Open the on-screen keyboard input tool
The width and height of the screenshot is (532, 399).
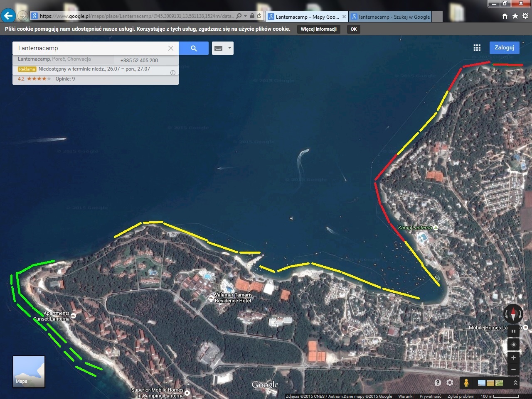pyautogui.click(x=219, y=48)
